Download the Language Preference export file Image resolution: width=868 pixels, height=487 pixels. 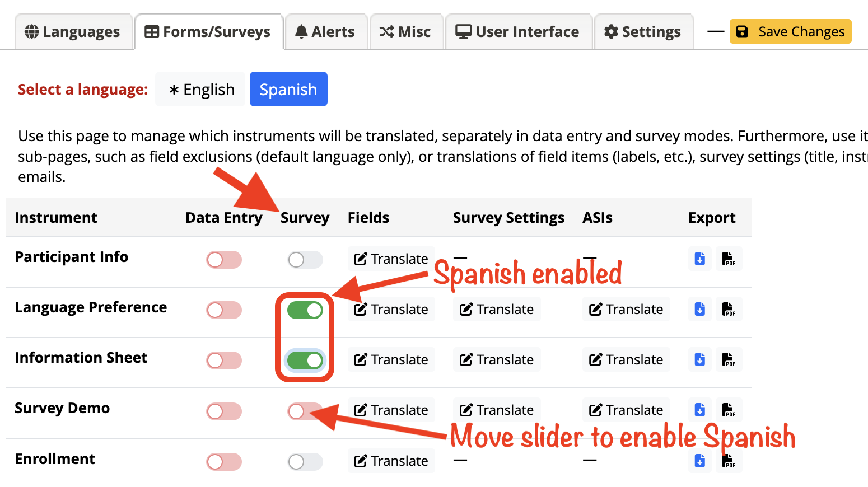[x=700, y=309]
